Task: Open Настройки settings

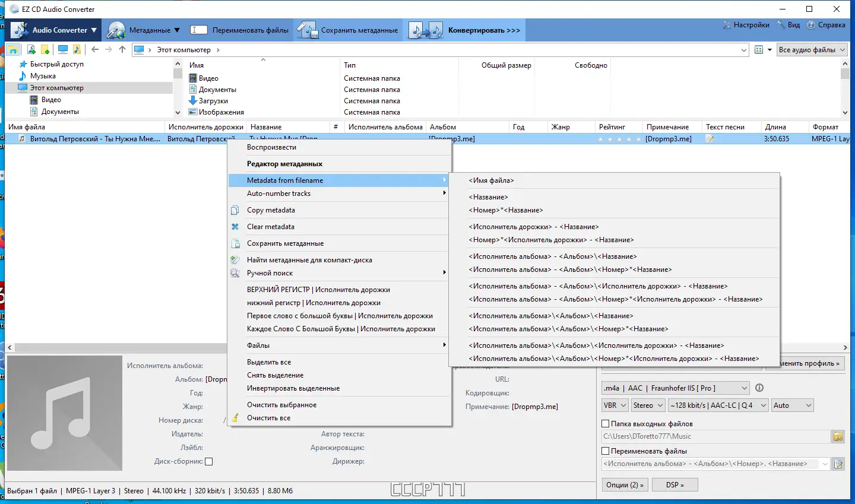Action: tap(746, 25)
